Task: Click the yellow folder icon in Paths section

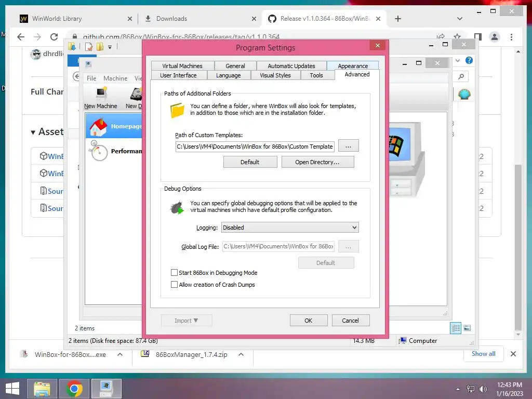Action: coord(177,110)
